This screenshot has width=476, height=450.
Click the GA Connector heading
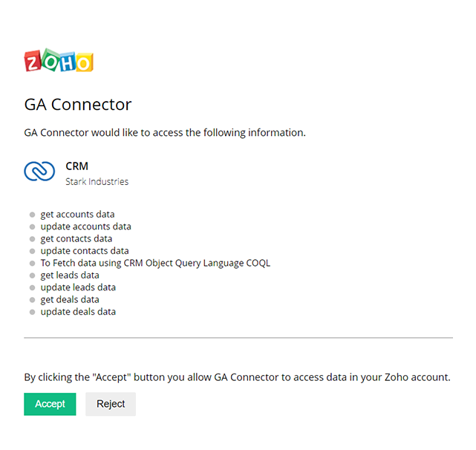click(78, 104)
